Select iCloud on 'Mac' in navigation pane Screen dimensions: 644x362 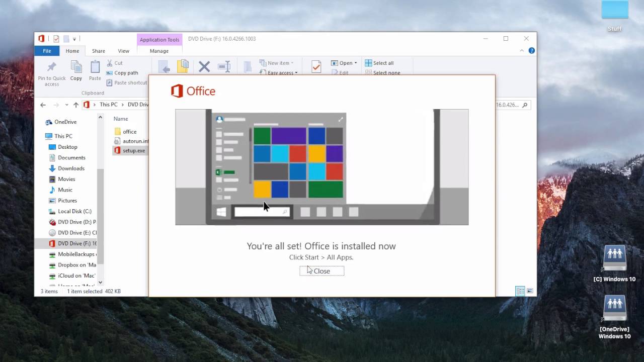tap(72, 276)
